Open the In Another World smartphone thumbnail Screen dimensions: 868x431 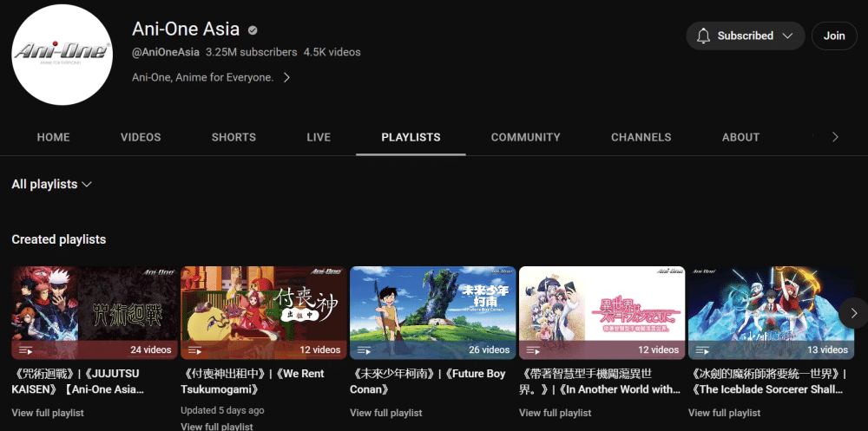[x=602, y=312]
